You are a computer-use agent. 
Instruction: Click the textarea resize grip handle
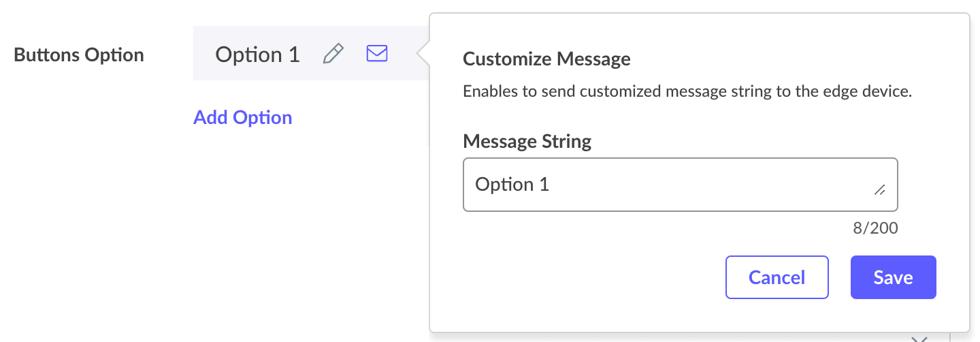(x=879, y=191)
